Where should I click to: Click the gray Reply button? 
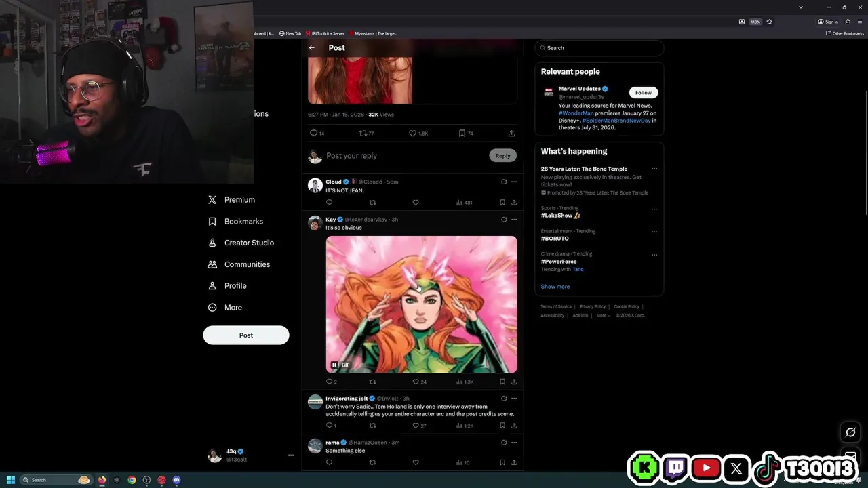[x=502, y=156]
